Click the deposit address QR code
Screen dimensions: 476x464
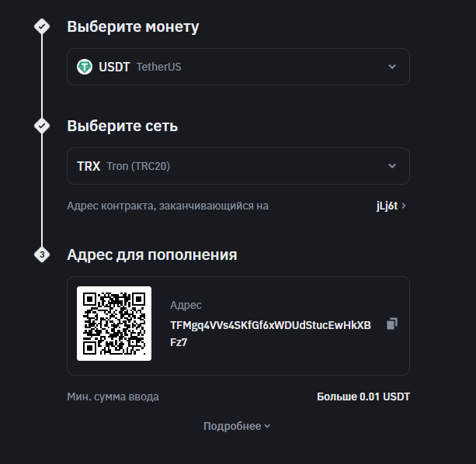[114, 324]
